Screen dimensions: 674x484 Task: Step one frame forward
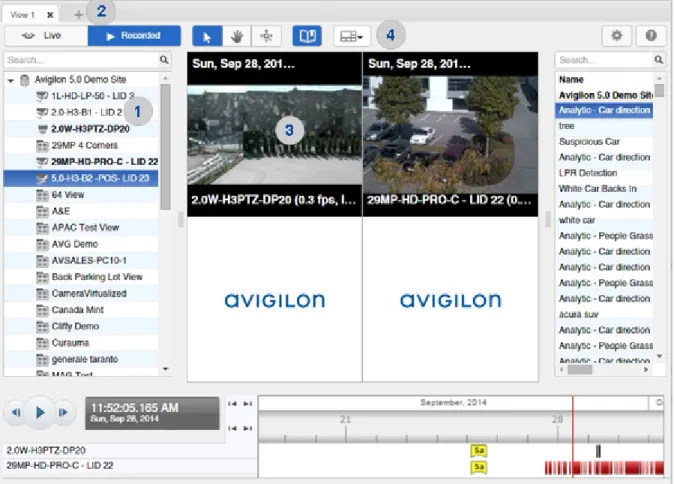[x=64, y=412]
